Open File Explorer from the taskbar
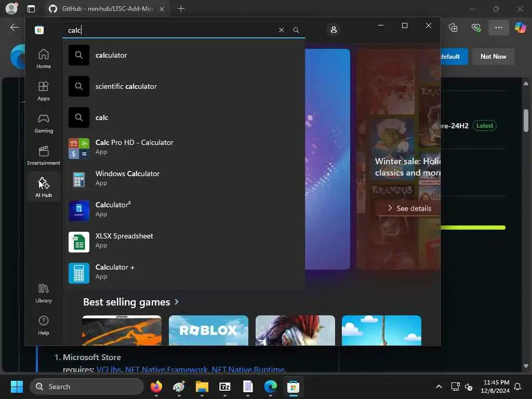This screenshot has height=399, width=532. tap(202, 387)
